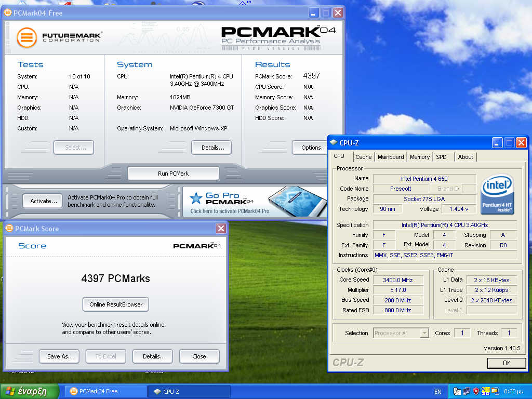532x399 pixels.
Task: Minimize the PCMark04 Free window
Action: click(x=313, y=13)
